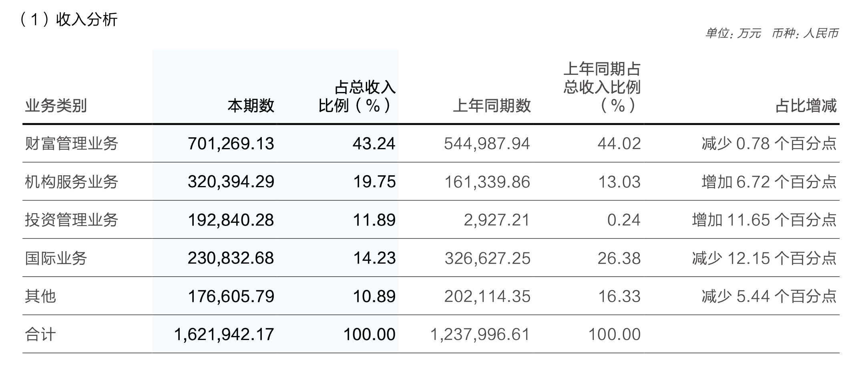Click the 增加 11.65 个百分点 cell
The width and height of the screenshot is (868, 368).
[x=764, y=220]
